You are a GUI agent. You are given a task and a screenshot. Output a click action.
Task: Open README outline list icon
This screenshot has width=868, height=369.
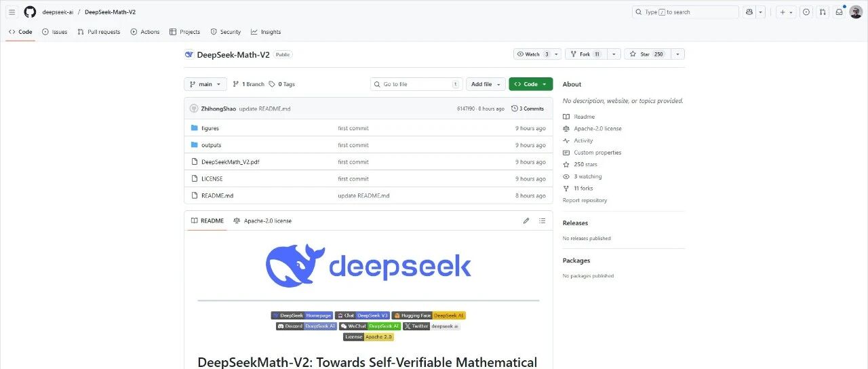pos(542,221)
